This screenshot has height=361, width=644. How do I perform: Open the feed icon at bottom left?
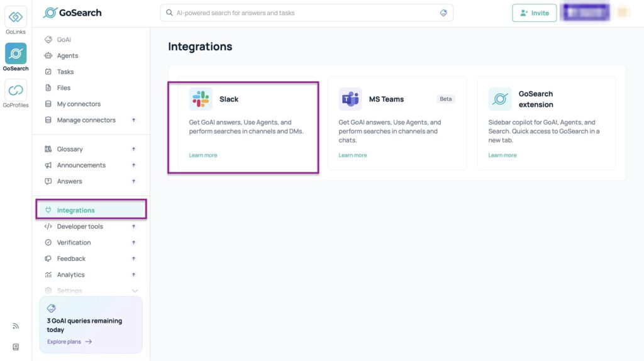click(x=16, y=326)
